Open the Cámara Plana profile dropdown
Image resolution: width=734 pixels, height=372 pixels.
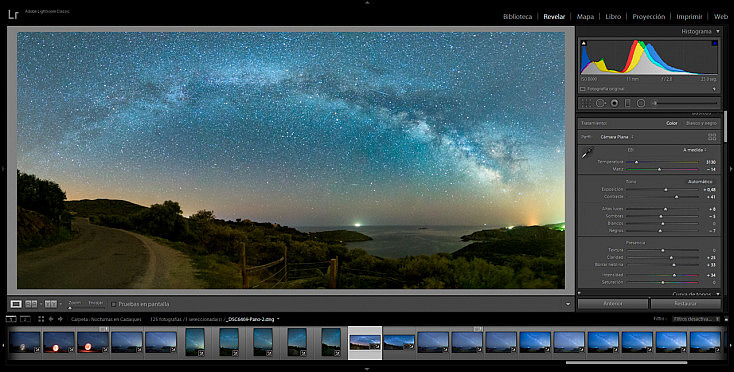617,137
